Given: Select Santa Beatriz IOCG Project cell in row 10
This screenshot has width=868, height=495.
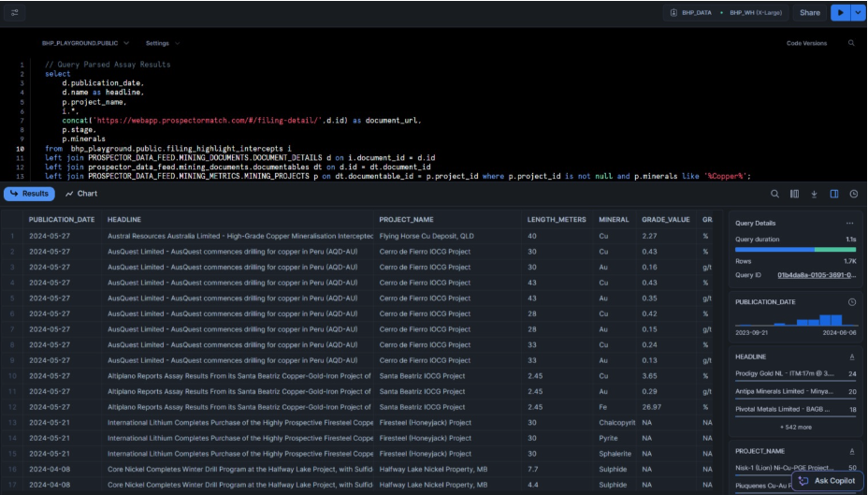Looking at the screenshot, I should (x=446, y=376).
